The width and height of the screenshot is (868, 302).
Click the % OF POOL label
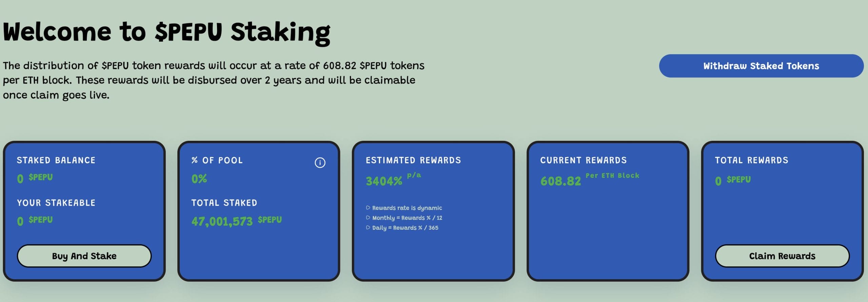pos(217,160)
